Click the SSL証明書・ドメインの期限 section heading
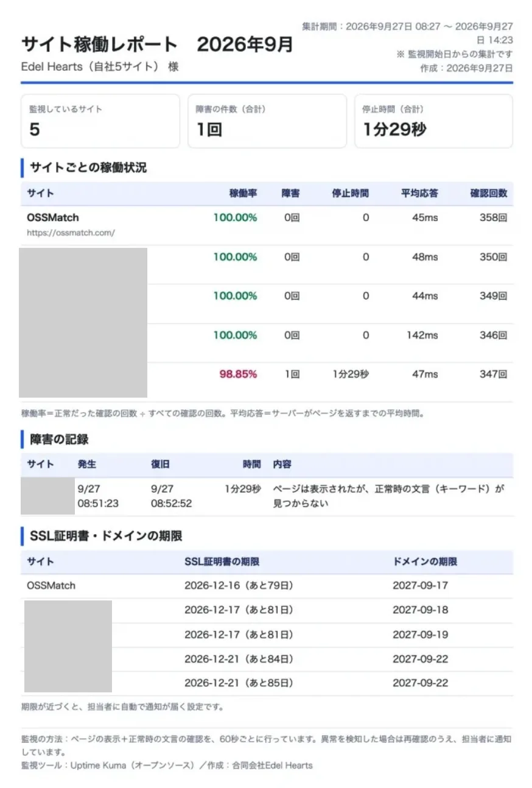The height and width of the screenshot is (788, 532). tap(106, 536)
